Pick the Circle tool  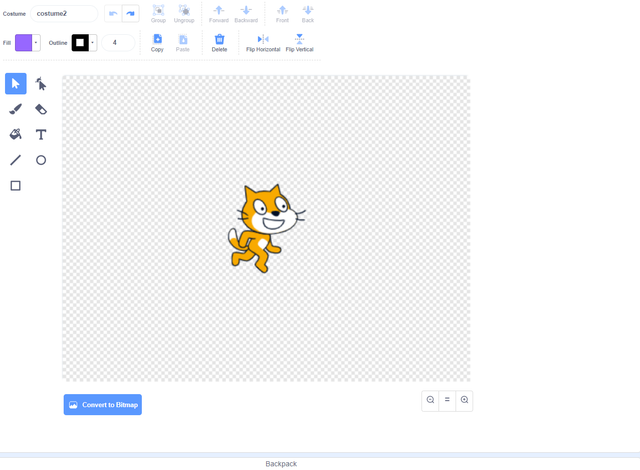click(x=41, y=160)
